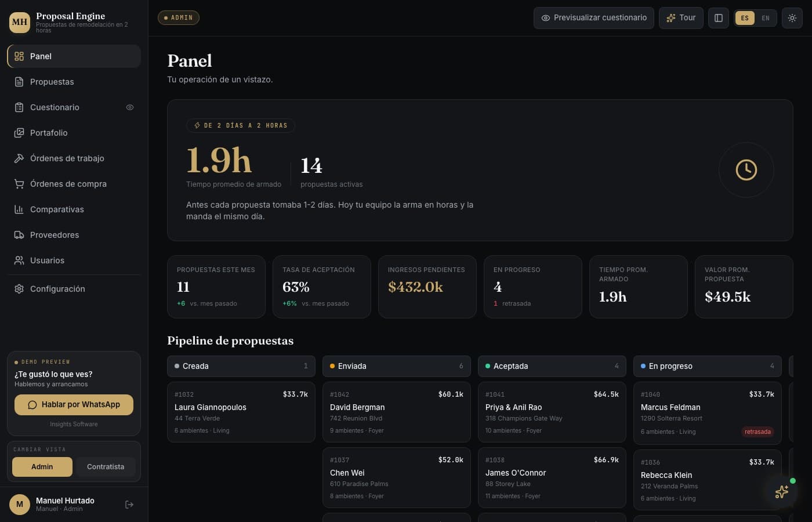Switch language to ES
This screenshot has height=522, width=812.
745,18
